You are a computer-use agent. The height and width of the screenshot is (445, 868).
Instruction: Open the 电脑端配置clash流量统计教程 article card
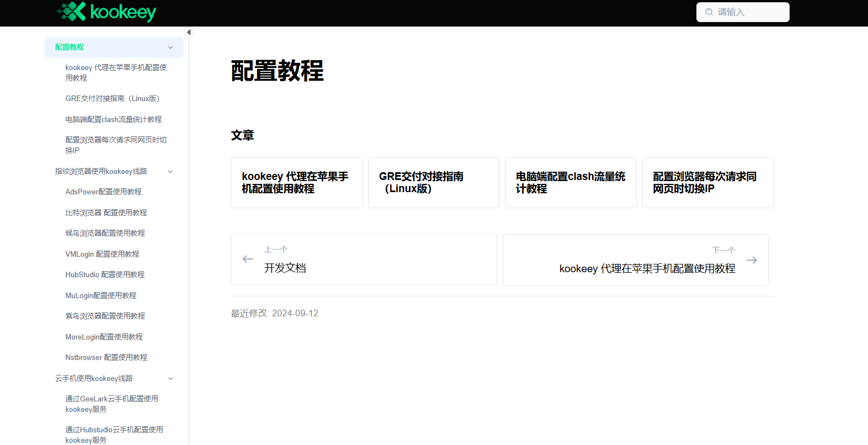[571, 183]
